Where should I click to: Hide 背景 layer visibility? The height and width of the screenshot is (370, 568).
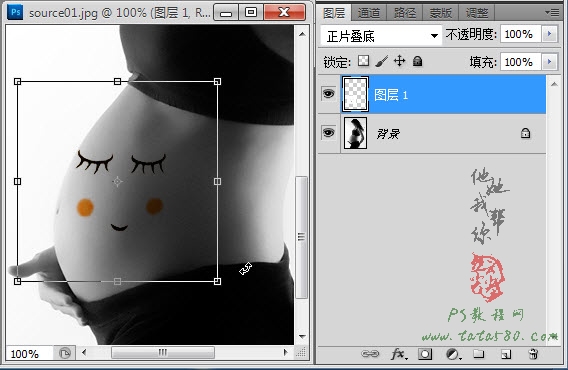pyautogui.click(x=328, y=133)
